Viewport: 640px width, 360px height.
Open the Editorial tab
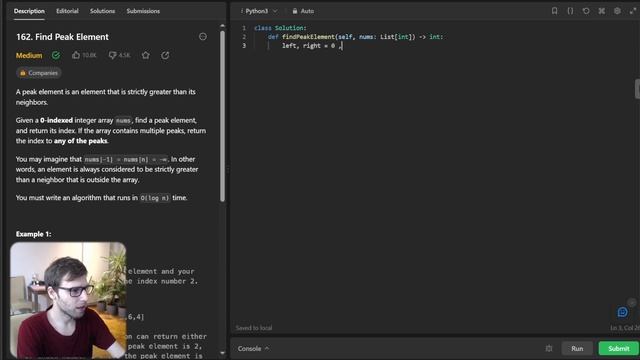[x=67, y=11]
